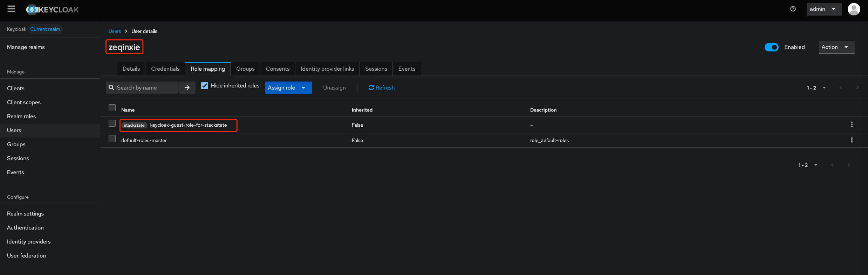868x275 pixels.
Task: Open kebab menu for default-roles-master row
Action: [x=852, y=140]
